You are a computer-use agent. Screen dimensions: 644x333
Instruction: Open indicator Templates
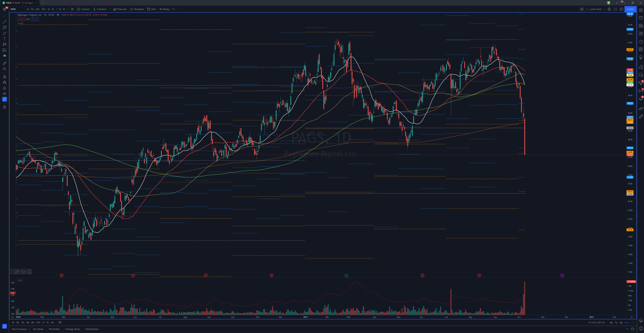137,9
